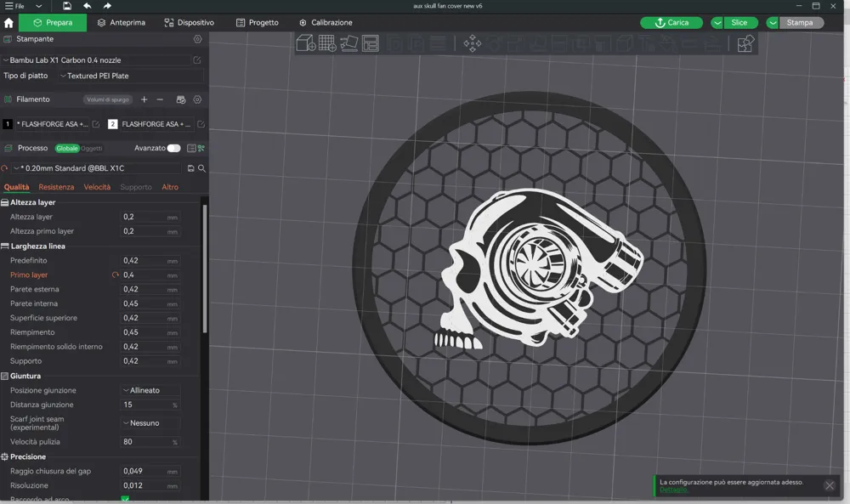Viewport: 850px width, 504px height.
Task: Open the filament 1 FLASHFORGE ASA dropdown
Action: (52, 124)
